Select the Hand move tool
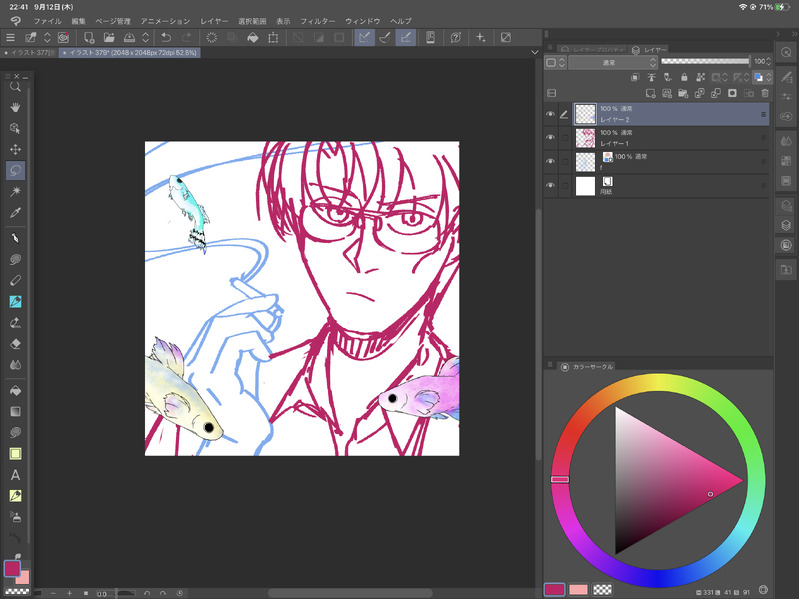Screen dimensions: 799x599 click(15, 107)
